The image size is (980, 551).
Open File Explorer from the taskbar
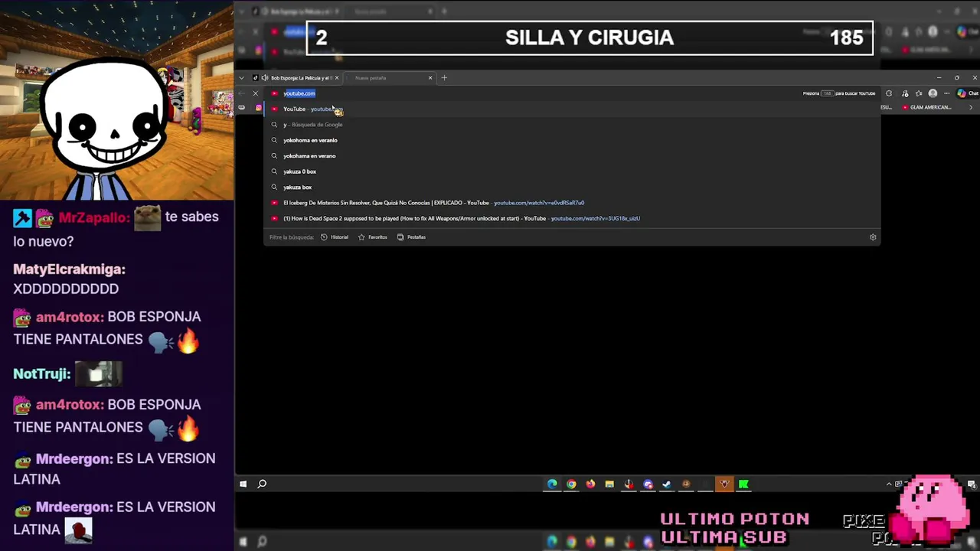[x=609, y=484]
